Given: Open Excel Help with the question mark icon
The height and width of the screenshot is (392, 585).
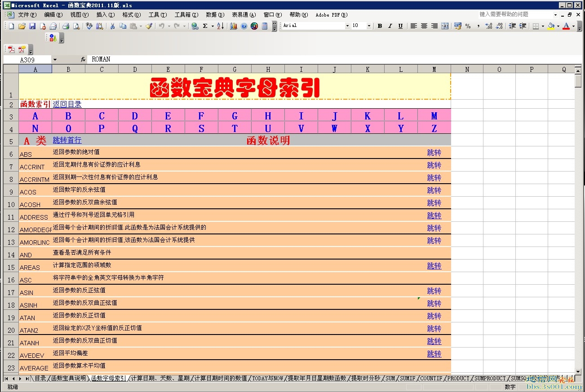Looking at the screenshot, I should click(x=244, y=26).
